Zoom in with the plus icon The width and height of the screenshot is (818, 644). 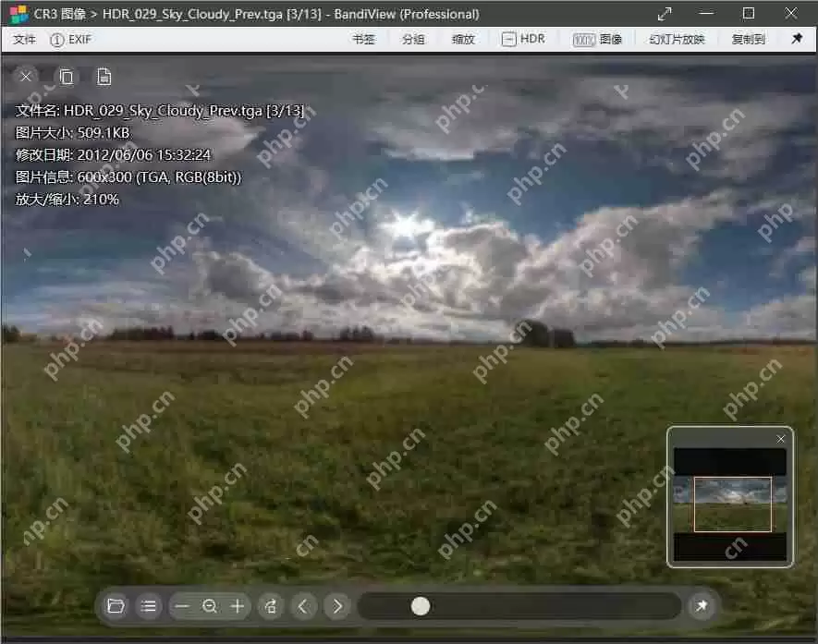click(x=238, y=606)
